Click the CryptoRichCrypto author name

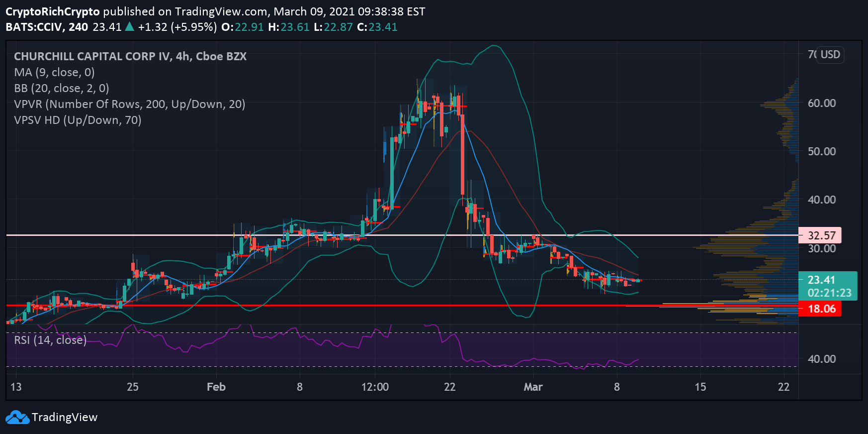pyautogui.click(x=53, y=11)
